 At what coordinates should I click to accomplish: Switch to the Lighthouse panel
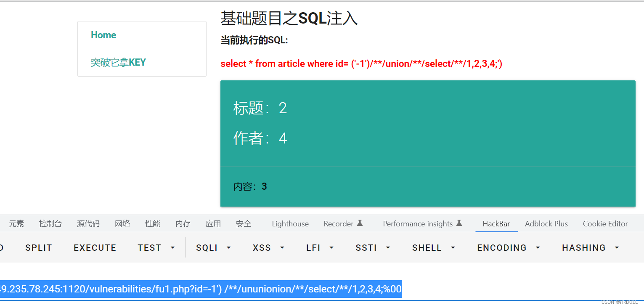tap(290, 223)
